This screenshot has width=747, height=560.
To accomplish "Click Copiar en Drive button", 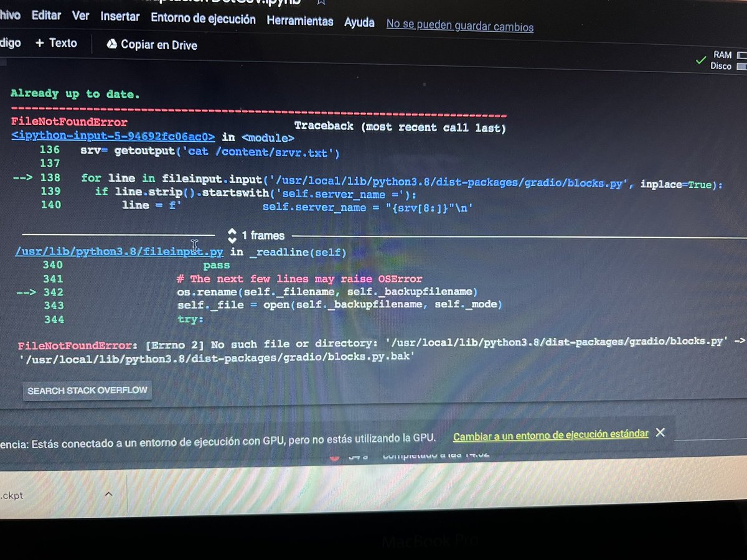I will 152,44.
